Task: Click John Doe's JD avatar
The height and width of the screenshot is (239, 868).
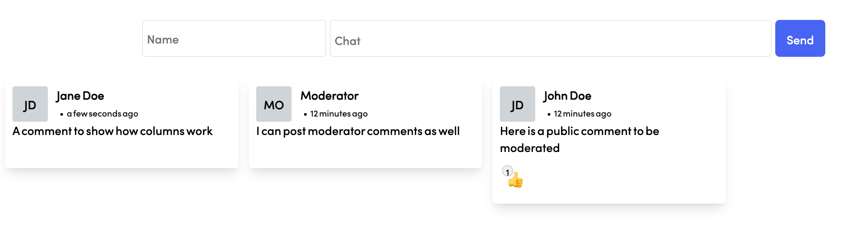Action: click(518, 104)
